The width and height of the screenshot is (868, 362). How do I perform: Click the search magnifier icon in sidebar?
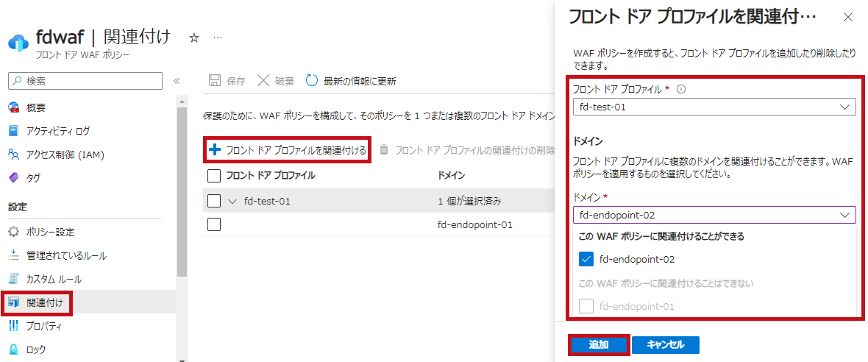click(x=17, y=81)
